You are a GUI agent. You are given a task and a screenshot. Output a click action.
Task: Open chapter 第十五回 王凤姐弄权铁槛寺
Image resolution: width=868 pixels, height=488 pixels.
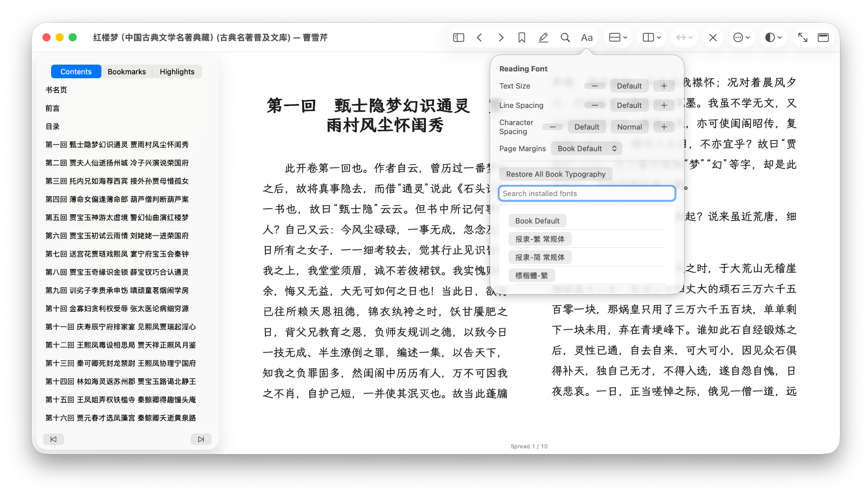[121, 399]
